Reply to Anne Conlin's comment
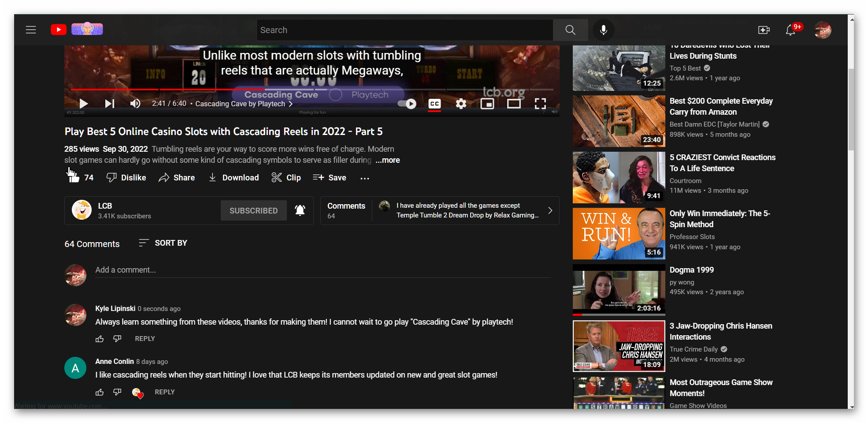 165,392
